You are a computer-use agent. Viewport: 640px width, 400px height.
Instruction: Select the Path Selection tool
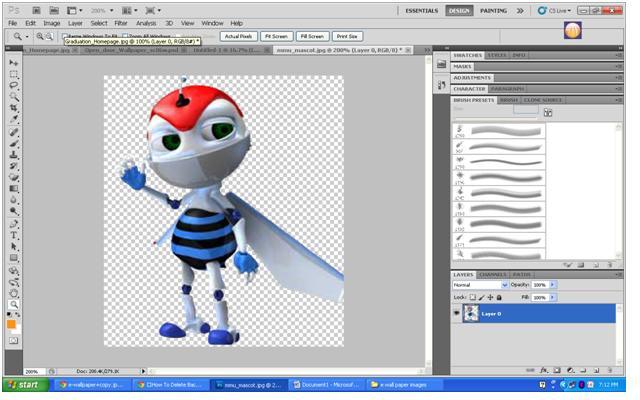point(13,247)
